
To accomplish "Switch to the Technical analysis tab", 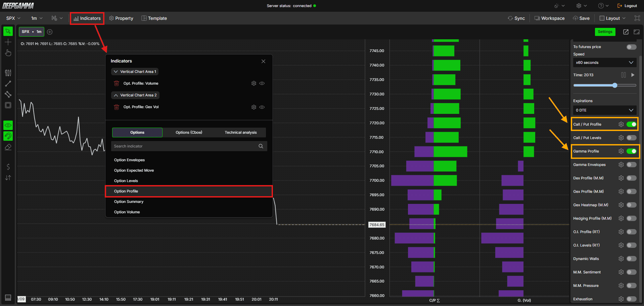I will pos(241,132).
